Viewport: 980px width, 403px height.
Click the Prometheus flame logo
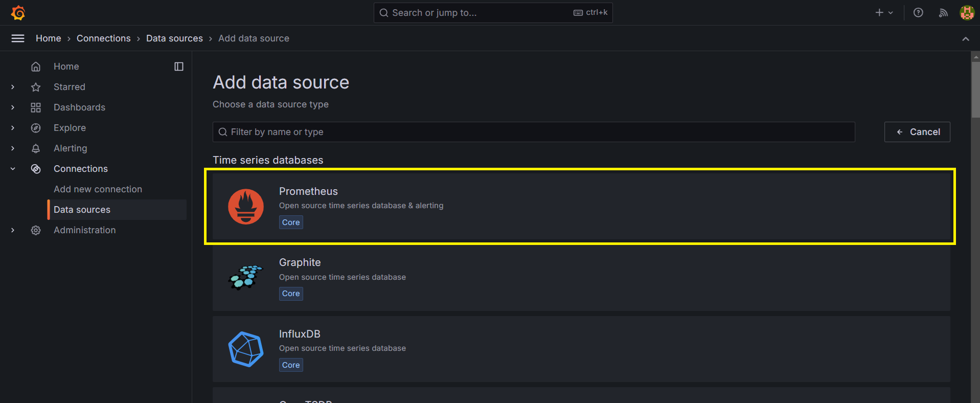click(246, 207)
